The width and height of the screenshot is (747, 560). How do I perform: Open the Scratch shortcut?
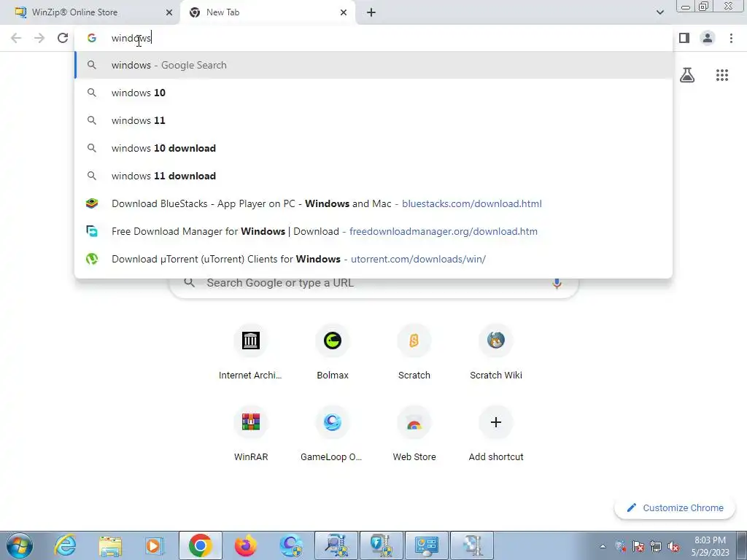(x=414, y=352)
